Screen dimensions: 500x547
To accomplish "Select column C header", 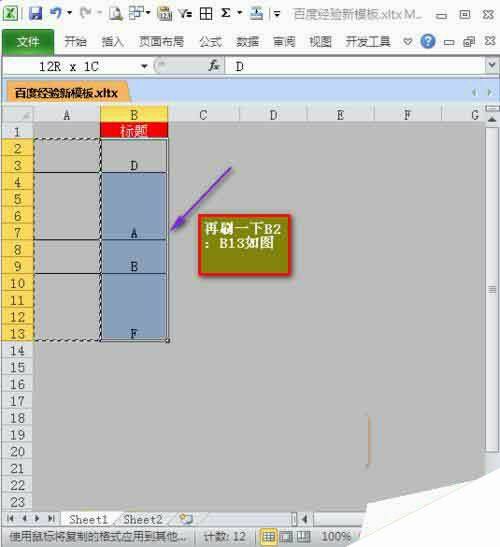I will 203,115.
